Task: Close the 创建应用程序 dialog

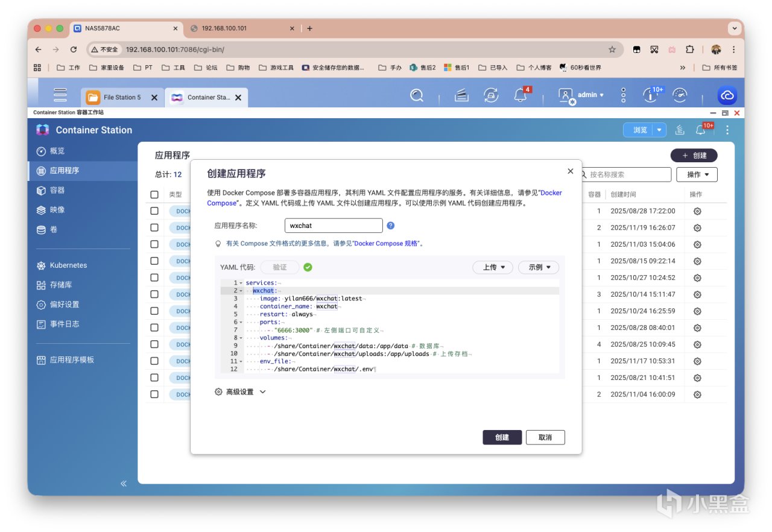Action: click(571, 171)
